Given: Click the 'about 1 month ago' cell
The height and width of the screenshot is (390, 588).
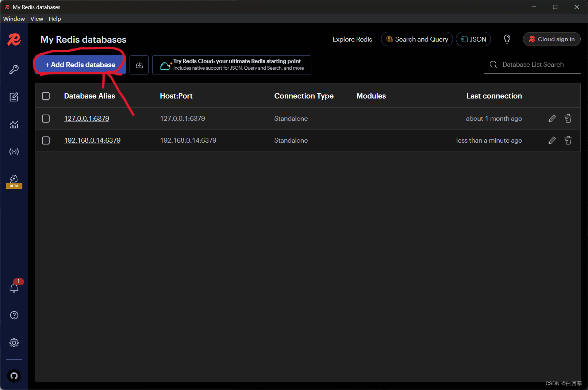Looking at the screenshot, I should 494,119.
